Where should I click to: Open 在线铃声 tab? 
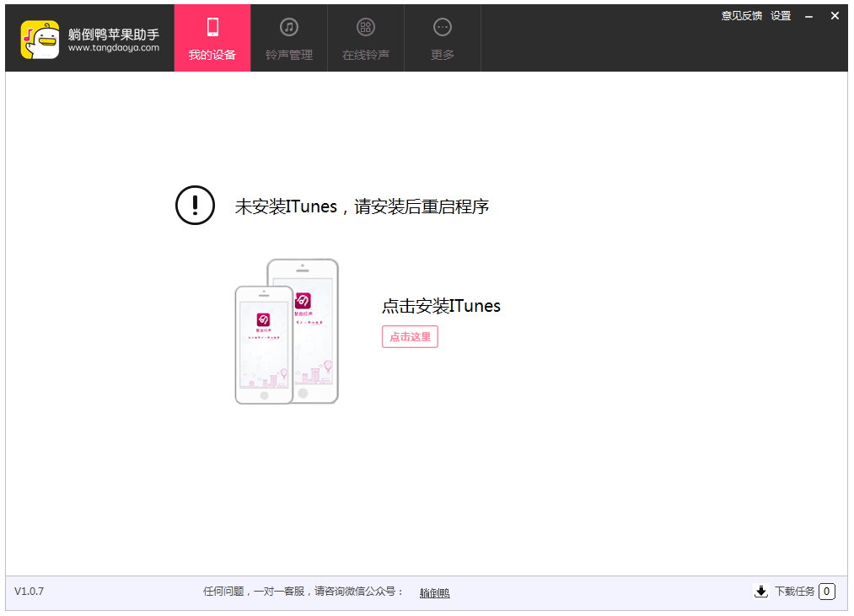coord(365,38)
